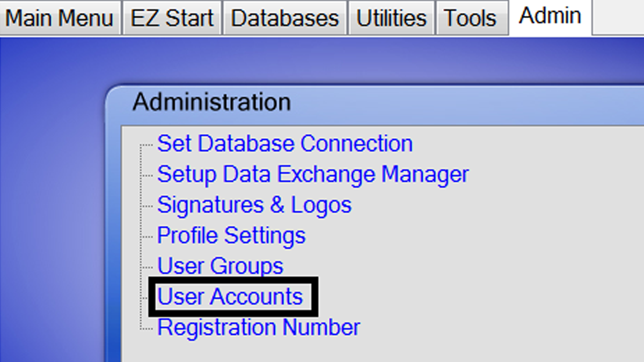The image size is (644, 362).
Task: Open the highlighted User Accounts option
Action: [x=231, y=296]
